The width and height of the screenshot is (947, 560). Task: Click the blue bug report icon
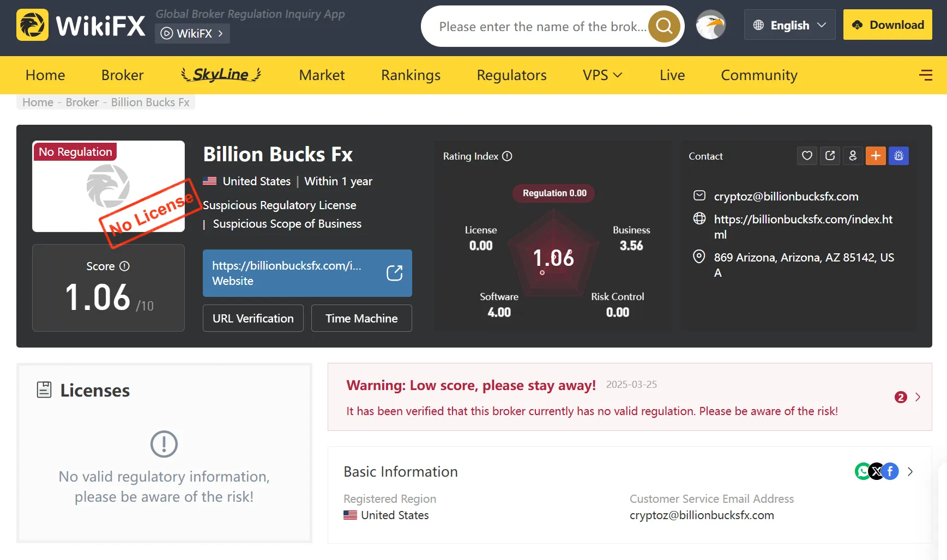[x=898, y=156]
